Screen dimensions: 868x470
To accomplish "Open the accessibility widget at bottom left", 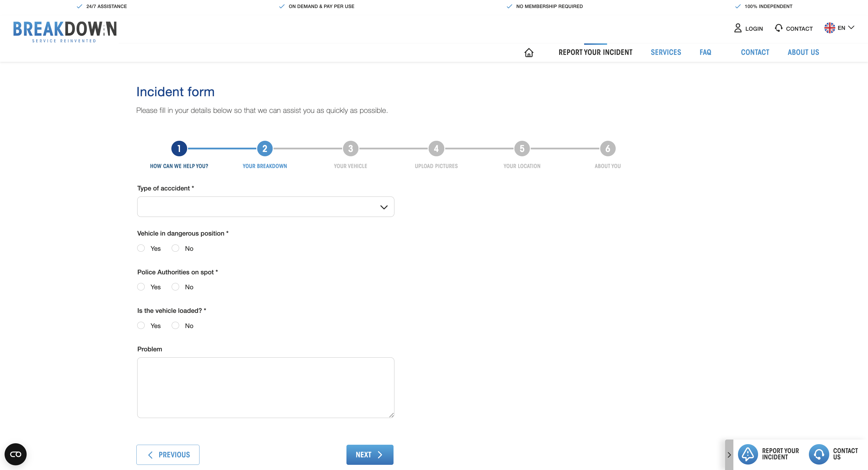I will pos(15,454).
